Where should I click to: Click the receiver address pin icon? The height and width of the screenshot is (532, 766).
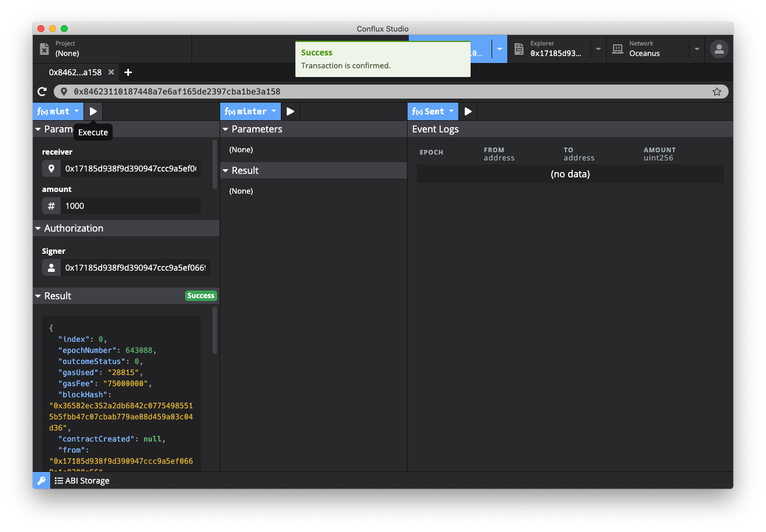[x=51, y=169]
